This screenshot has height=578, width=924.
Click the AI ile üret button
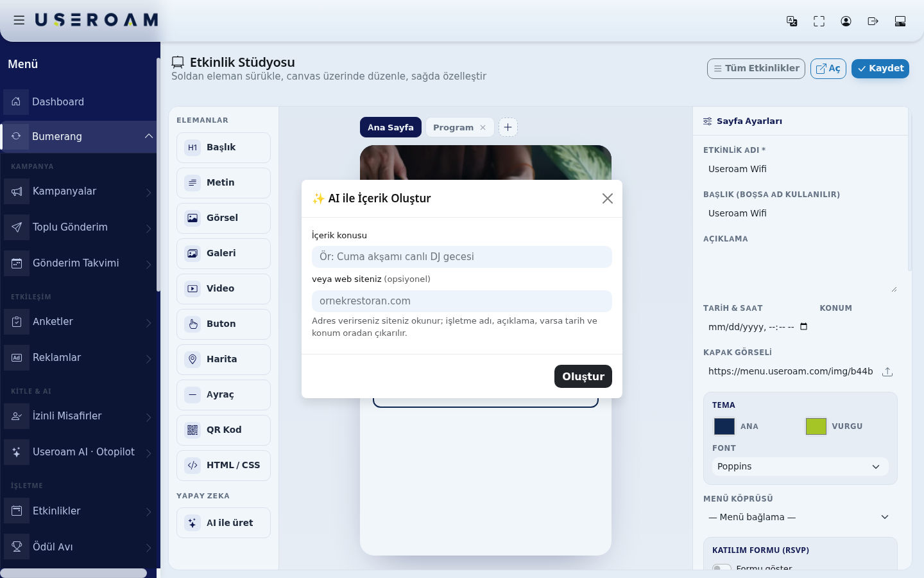coord(223,523)
